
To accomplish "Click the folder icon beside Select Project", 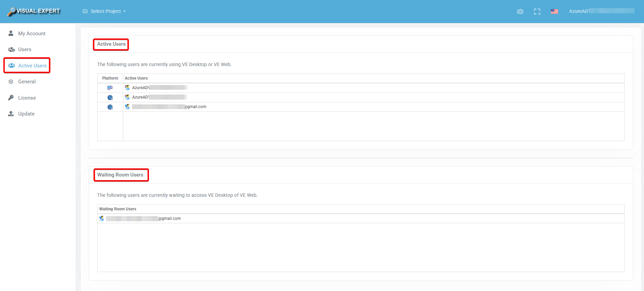I will (x=85, y=11).
